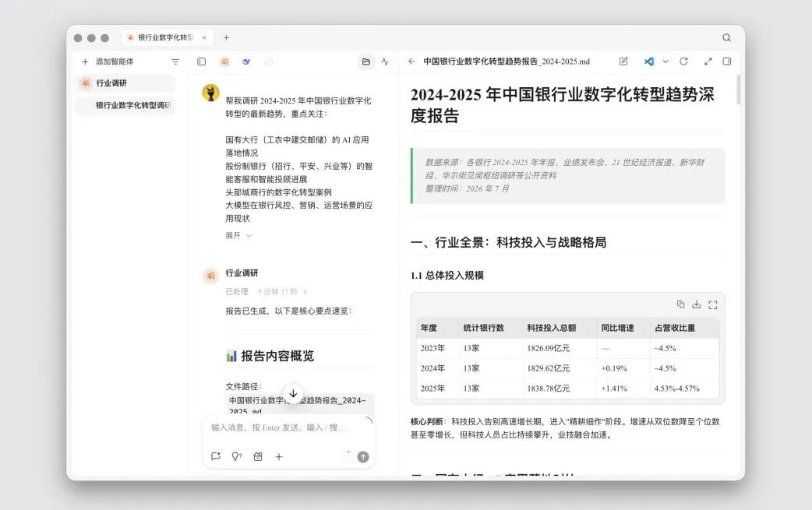The height and width of the screenshot is (510, 812).
Task: Click the file path code block in chat
Action: click(300, 405)
